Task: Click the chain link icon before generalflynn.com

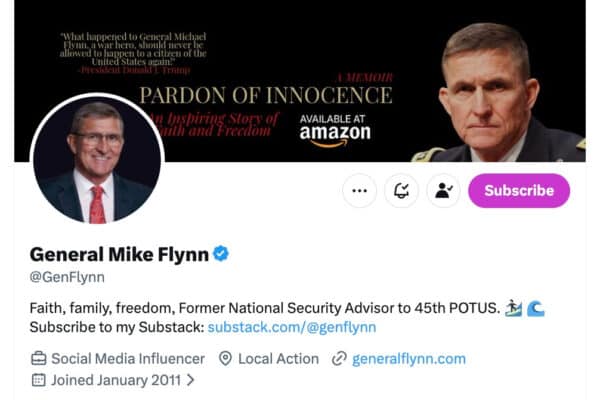Action: point(339,358)
